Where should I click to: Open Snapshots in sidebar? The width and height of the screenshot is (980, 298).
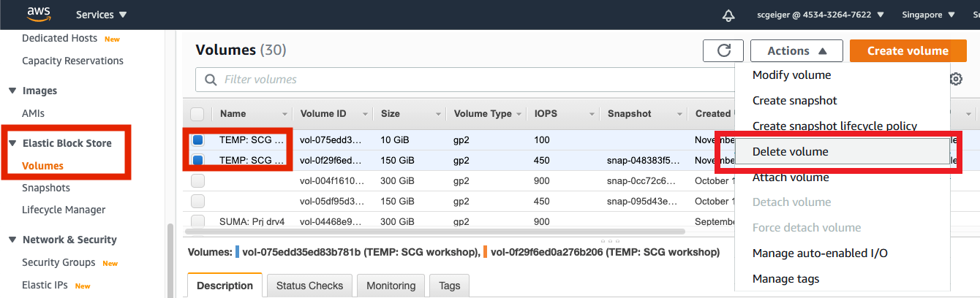tap(46, 188)
